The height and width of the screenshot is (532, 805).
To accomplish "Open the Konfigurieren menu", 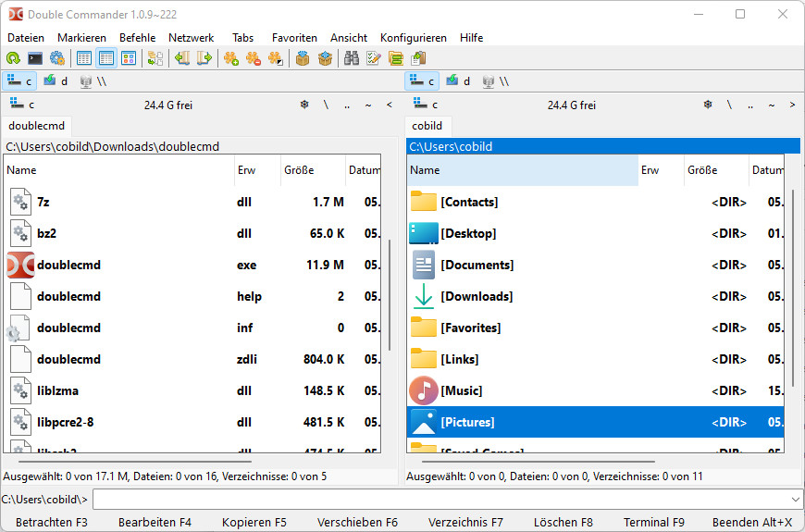I will pos(413,38).
